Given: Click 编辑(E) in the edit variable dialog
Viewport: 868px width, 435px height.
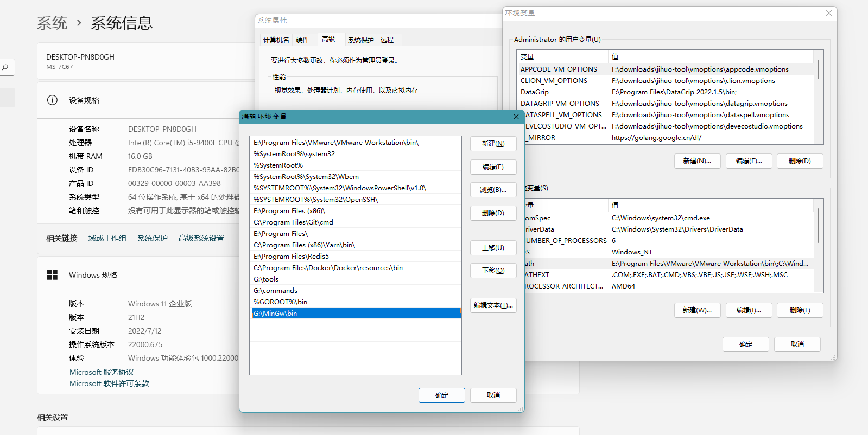Looking at the screenshot, I should tap(493, 167).
